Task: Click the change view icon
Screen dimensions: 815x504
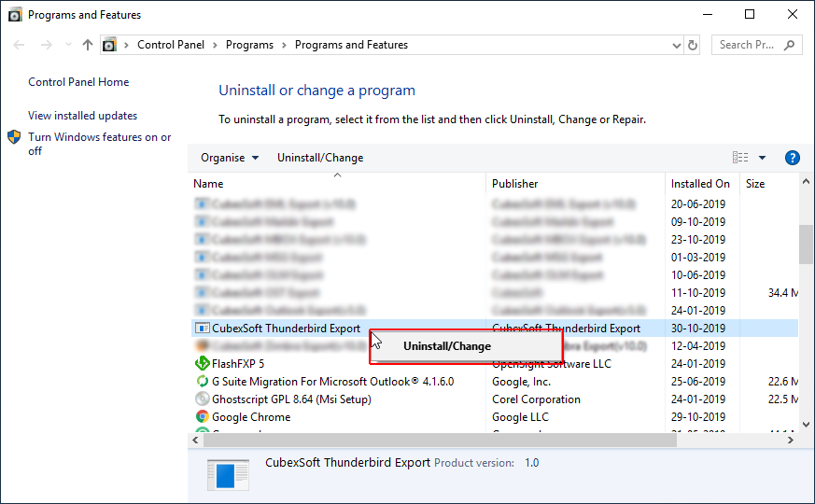Action: pos(740,158)
